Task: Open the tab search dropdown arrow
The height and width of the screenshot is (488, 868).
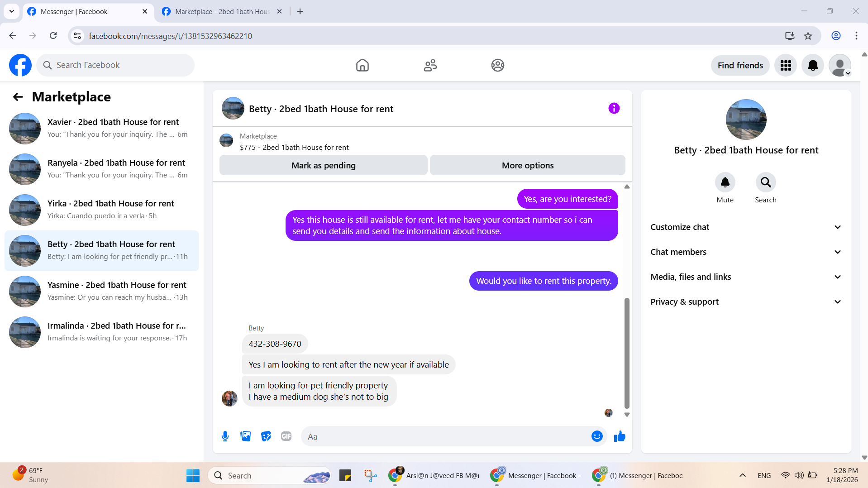Action: coord(12,11)
